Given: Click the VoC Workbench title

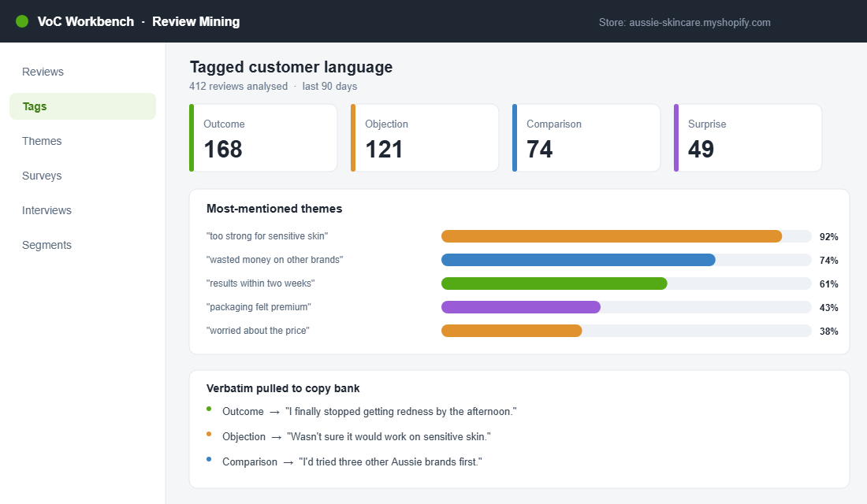Looking at the screenshot, I should click(86, 21).
